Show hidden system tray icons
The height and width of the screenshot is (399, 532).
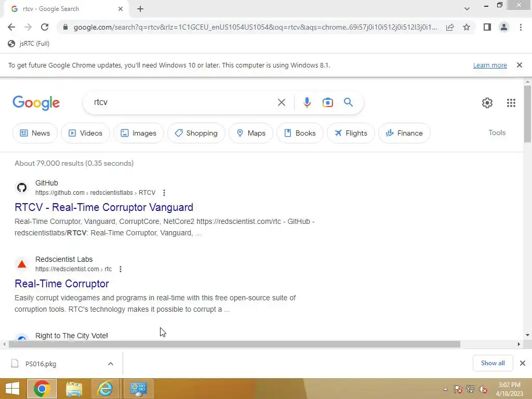click(x=445, y=389)
